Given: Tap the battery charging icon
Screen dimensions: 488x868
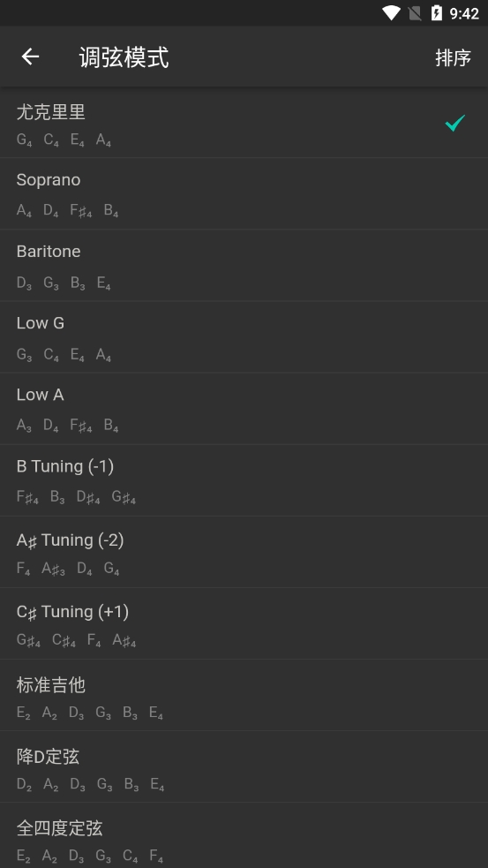Looking at the screenshot, I should [437, 13].
